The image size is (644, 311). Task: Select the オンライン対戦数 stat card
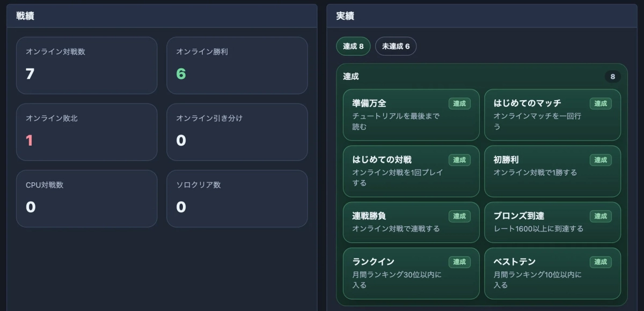point(86,65)
